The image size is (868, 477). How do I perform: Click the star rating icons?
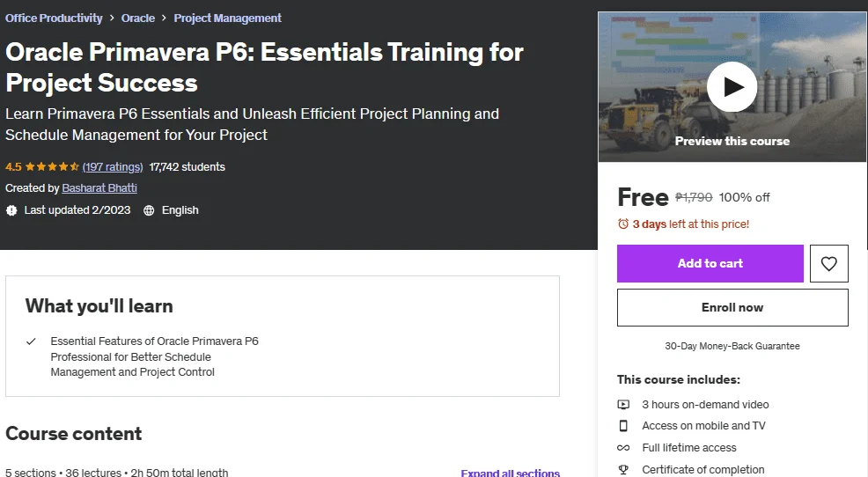pyautogui.click(x=52, y=166)
